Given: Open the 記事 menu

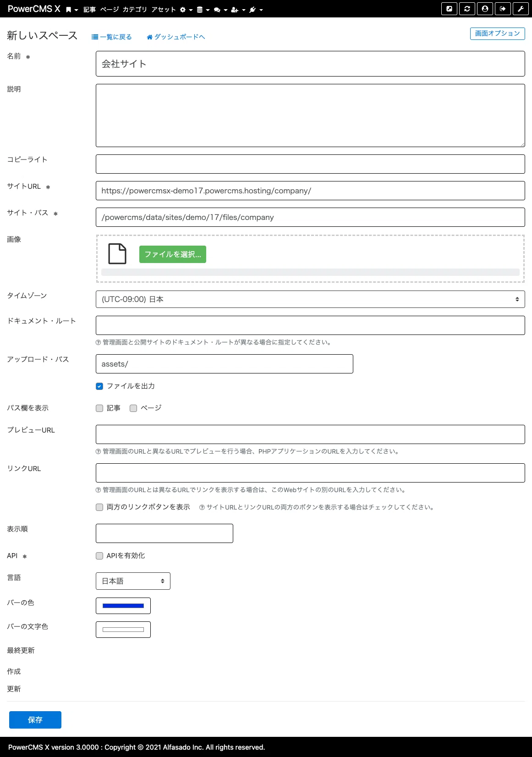Looking at the screenshot, I should tap(89, 10).
